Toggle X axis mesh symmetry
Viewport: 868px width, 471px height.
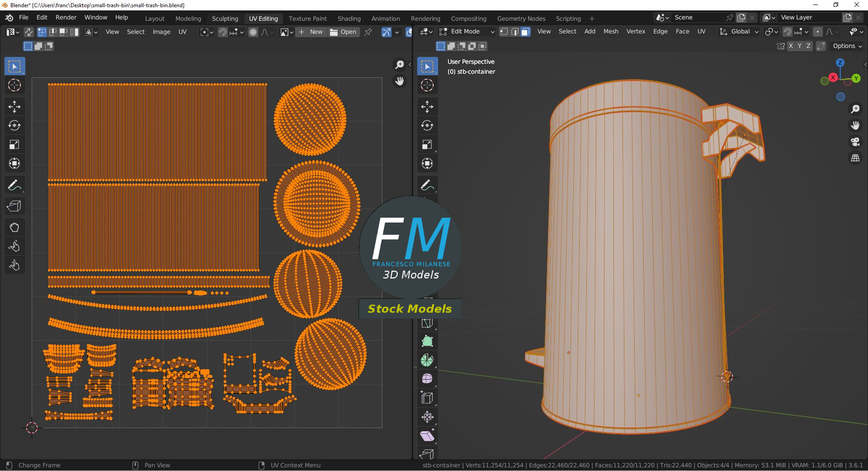791,46
